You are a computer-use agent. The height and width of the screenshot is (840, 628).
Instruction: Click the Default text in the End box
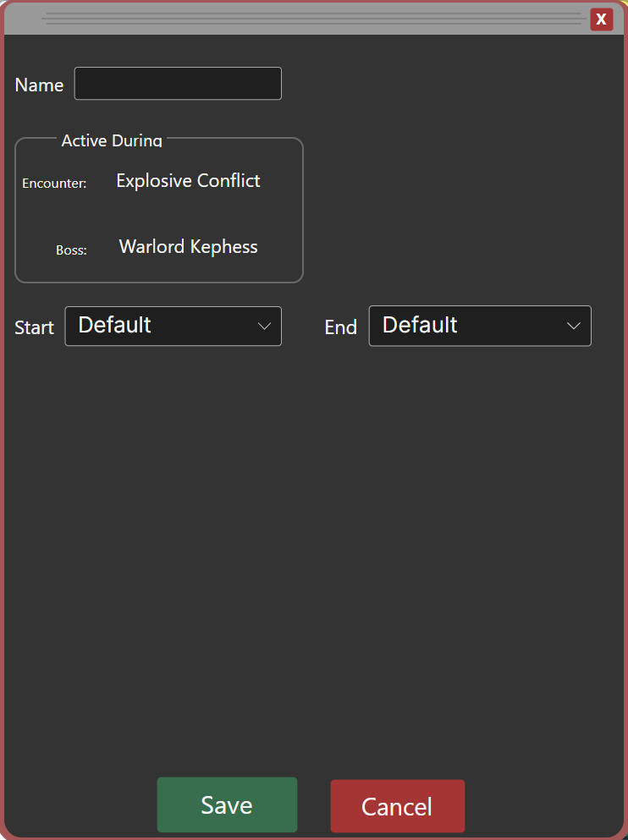(420, 326)
